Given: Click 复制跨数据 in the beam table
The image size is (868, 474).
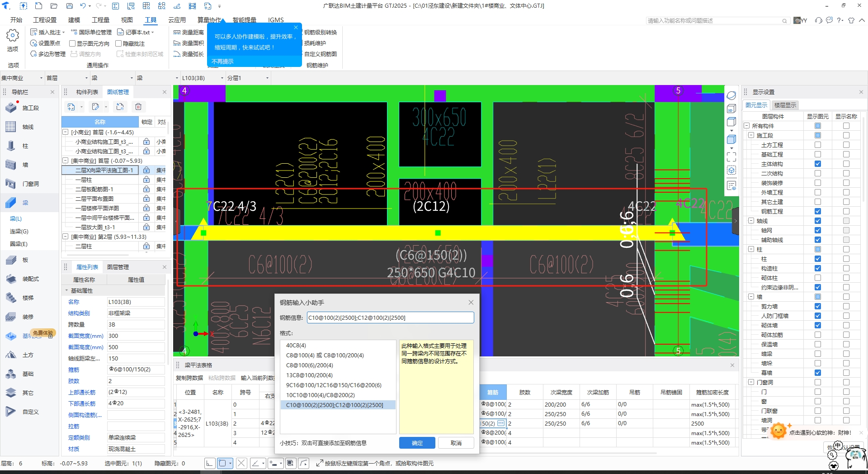Looking at the screenshot, I should point(189,378).
